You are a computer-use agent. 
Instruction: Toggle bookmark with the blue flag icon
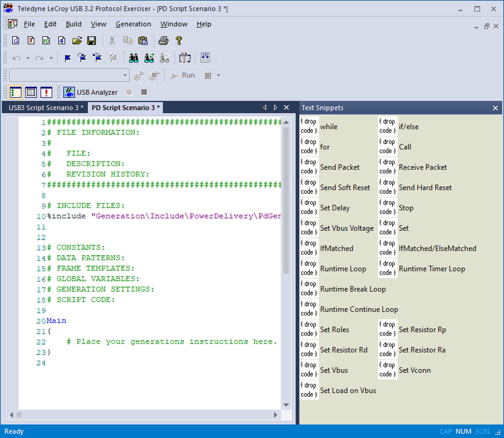point(68,58)
